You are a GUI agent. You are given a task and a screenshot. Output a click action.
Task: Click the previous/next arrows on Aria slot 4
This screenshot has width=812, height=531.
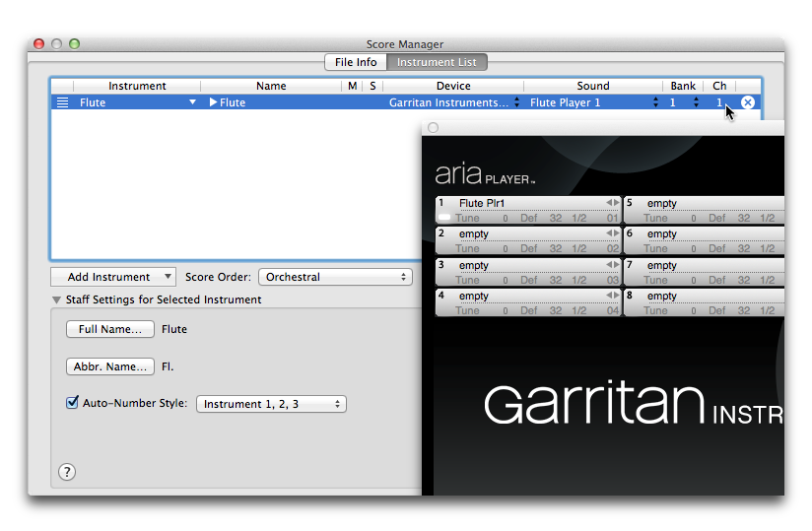pyautogui.click(x=613, y=295)
